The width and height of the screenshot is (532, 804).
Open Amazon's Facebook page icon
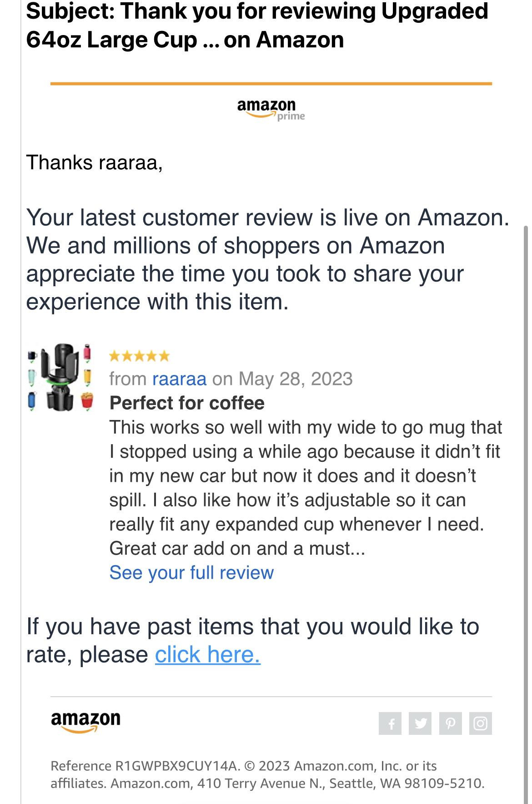click(390, 723)
